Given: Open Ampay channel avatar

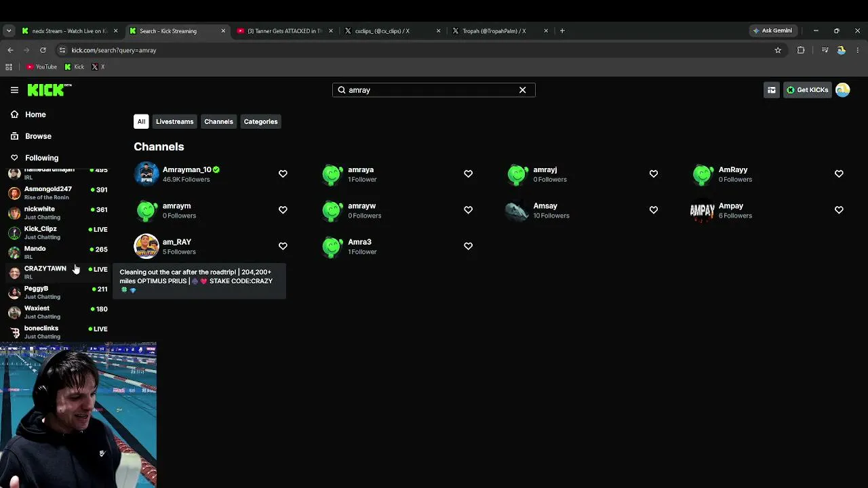Looking at the screenshot, I should (703, 210).
